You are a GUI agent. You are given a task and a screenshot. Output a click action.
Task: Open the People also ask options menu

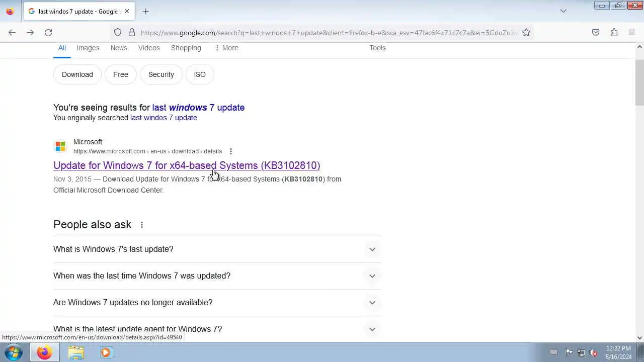(x=142, y=225)
